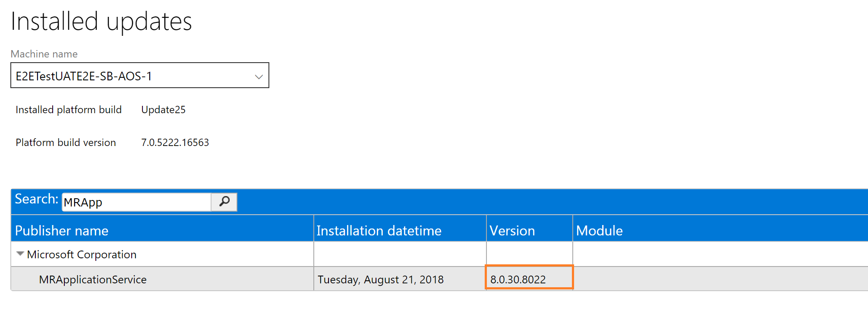Click the Update25 platform build value
The image size is (868, 330).
163,110
